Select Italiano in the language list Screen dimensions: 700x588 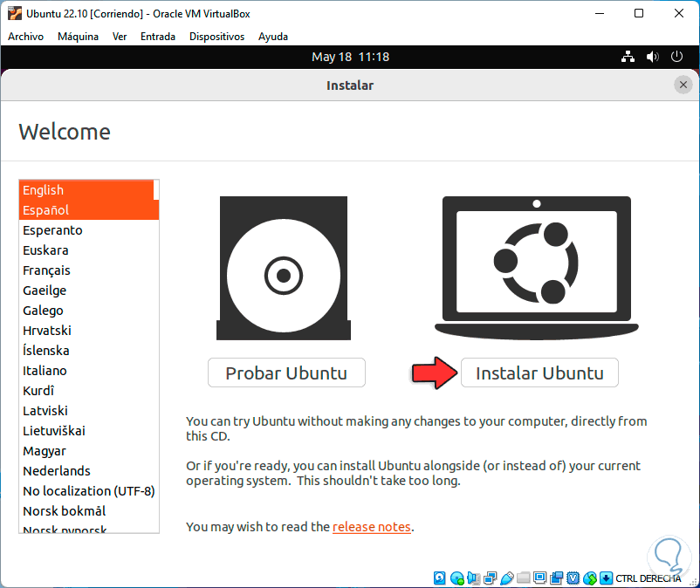(x=89, y=371)
